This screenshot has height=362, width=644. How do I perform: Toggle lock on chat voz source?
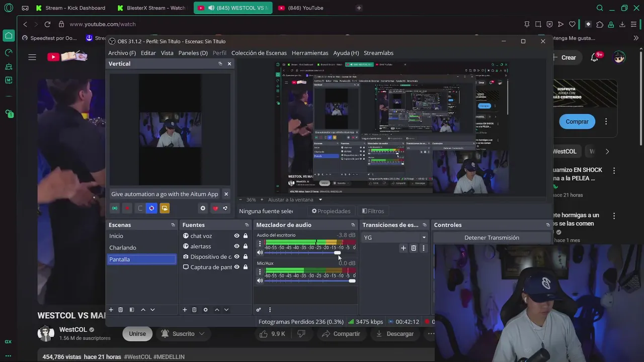click(x=246, y=236)
